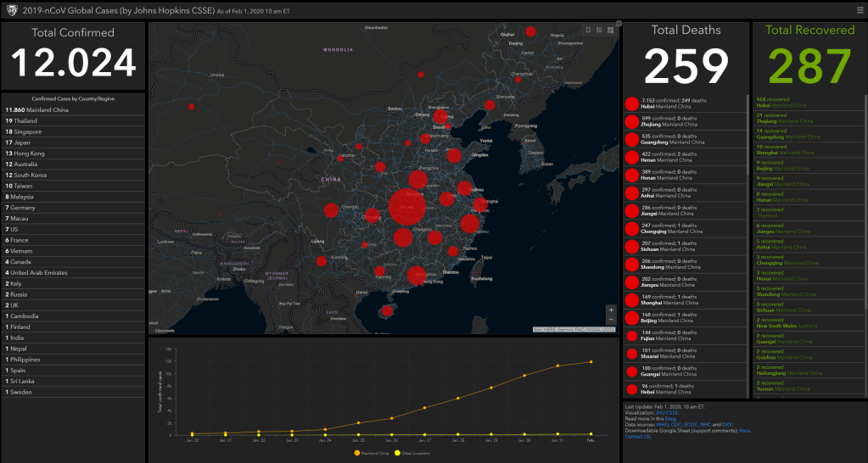Viewport: 868px width, 463px height.
Task: Zoom out on the map with minus button
Action: (x=610, y=320)
